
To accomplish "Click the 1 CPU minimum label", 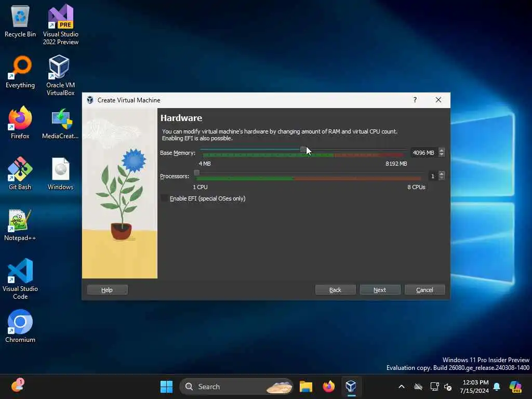I will coord(200,187).
